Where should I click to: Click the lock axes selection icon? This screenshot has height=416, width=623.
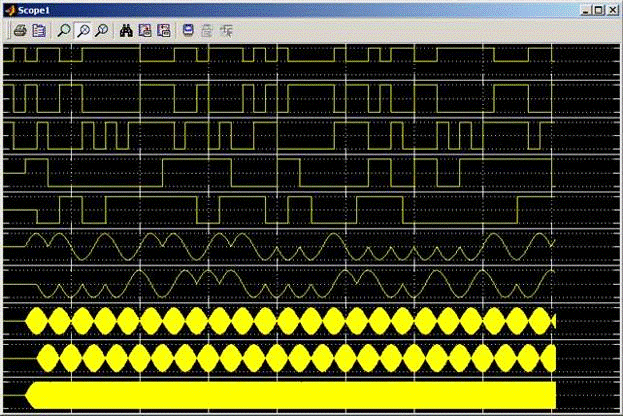pyautogui.click(x=207, y=30)
